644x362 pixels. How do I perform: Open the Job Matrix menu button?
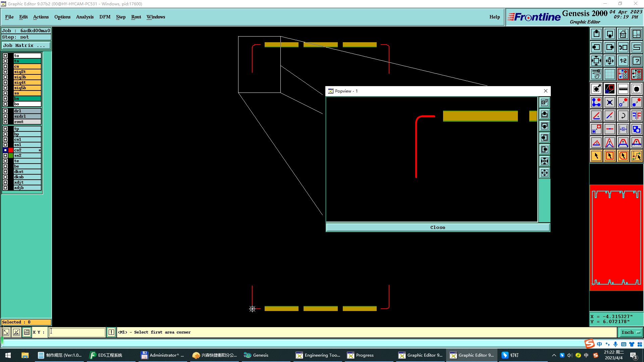tap(26, 46)
